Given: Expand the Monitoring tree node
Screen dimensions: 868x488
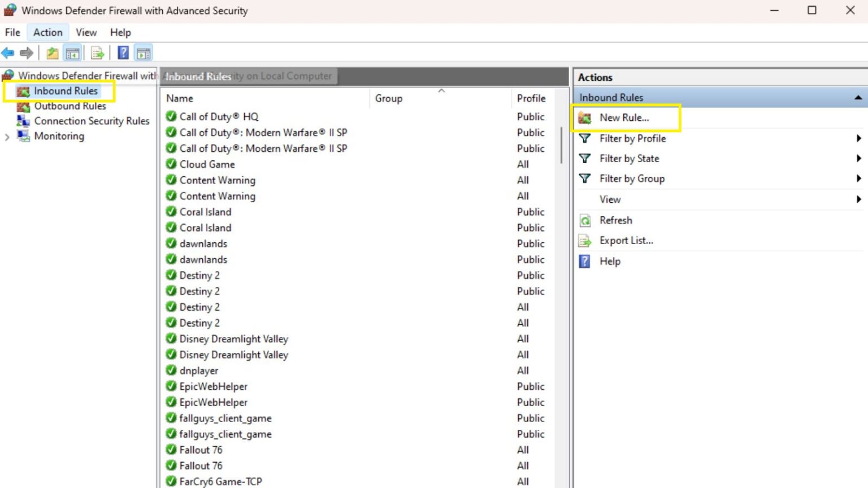Looking at the screenshot, I should [x=7, y=137].
